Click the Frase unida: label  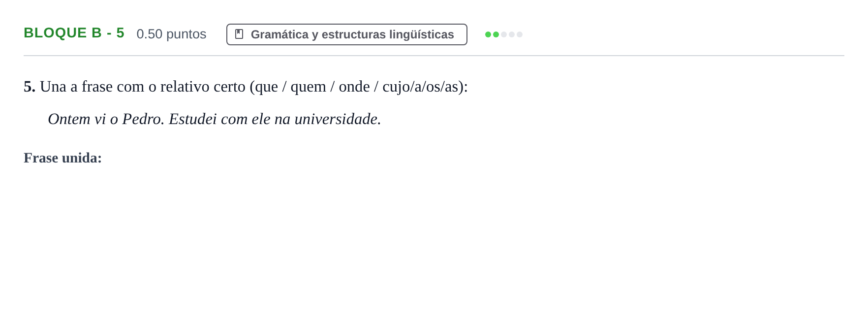[x=62, y=158]
